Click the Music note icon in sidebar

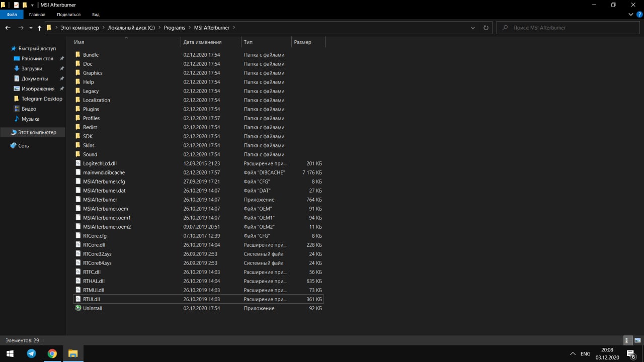[x=17, y=119]
